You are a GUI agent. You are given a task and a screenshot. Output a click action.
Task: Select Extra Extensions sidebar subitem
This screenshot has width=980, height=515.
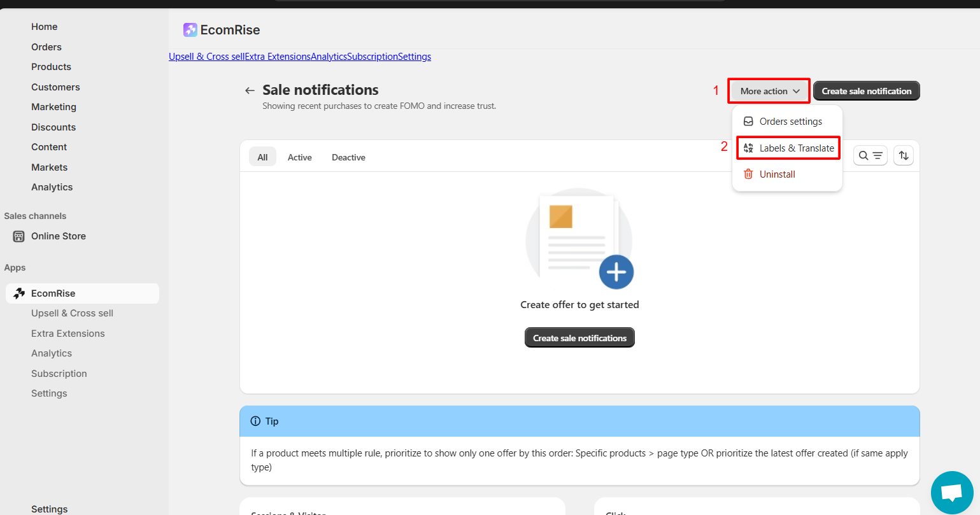click(67, 334)
